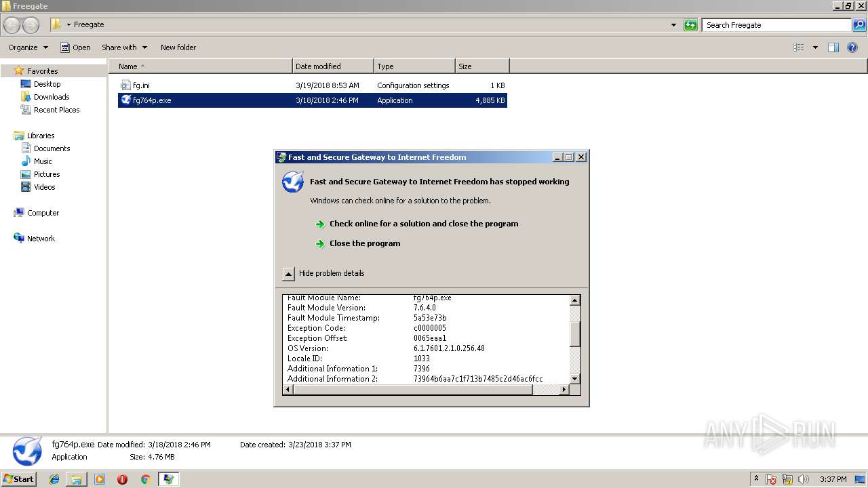
Task: Show hidden tray icons arrow
Action: pos(756,479)
